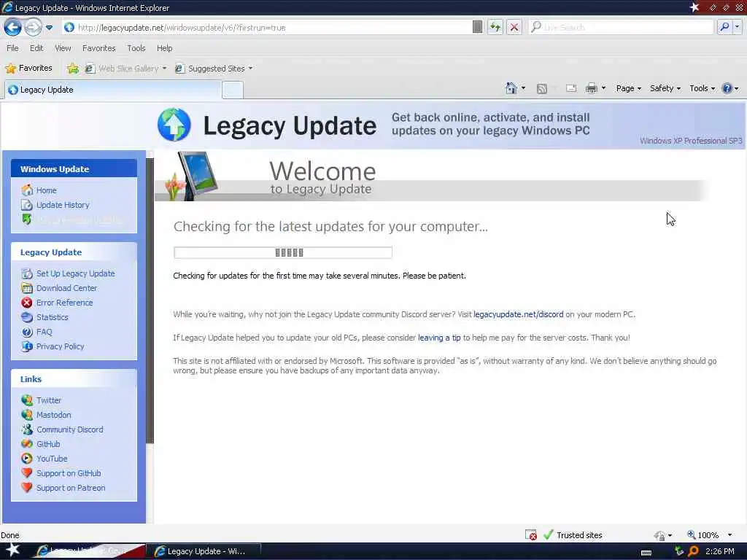Open the Page command bar dropdown

point(628,88)
